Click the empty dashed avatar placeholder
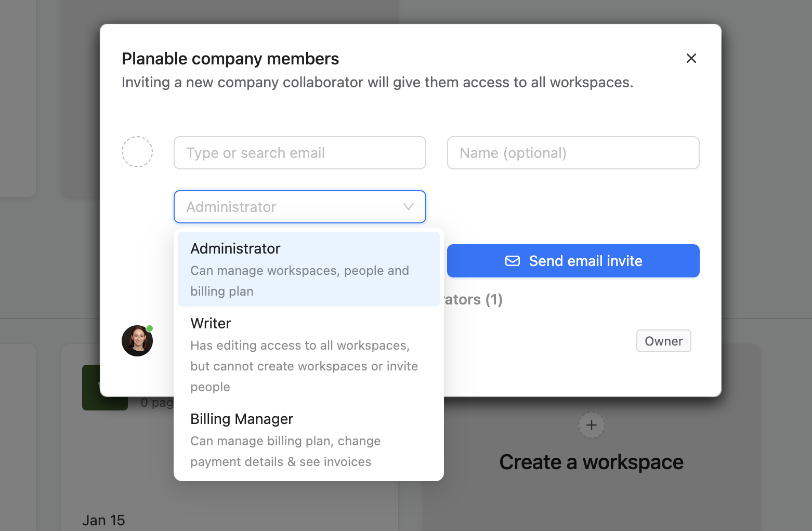This screenshot has width=812, height=531. [x=137, y=152]
